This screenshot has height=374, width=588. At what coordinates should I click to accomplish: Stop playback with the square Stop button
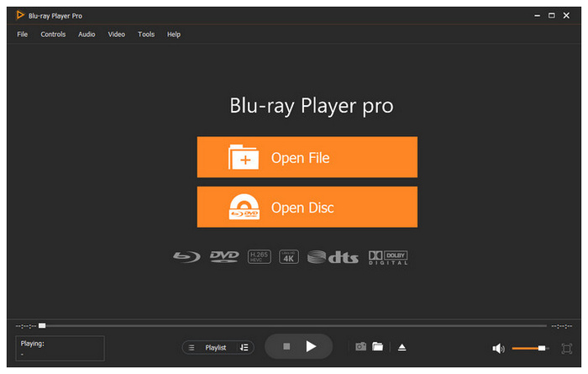tap(286, 346)
